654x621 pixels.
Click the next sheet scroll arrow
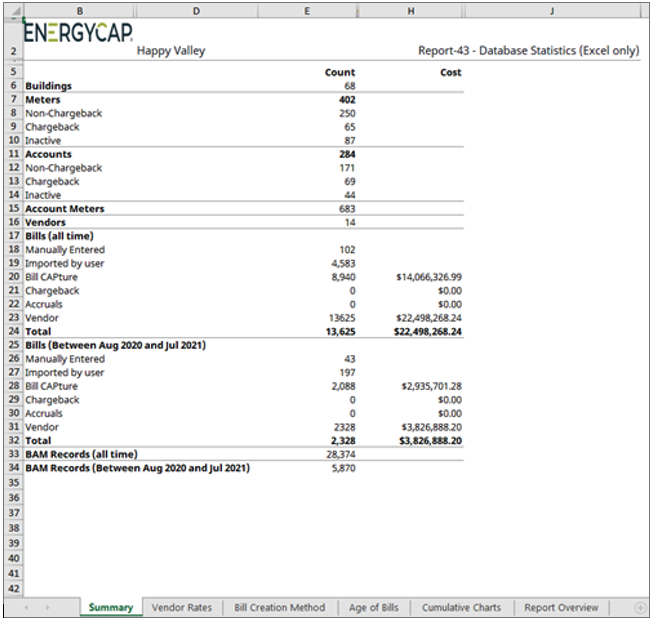(x=47, y=608)
